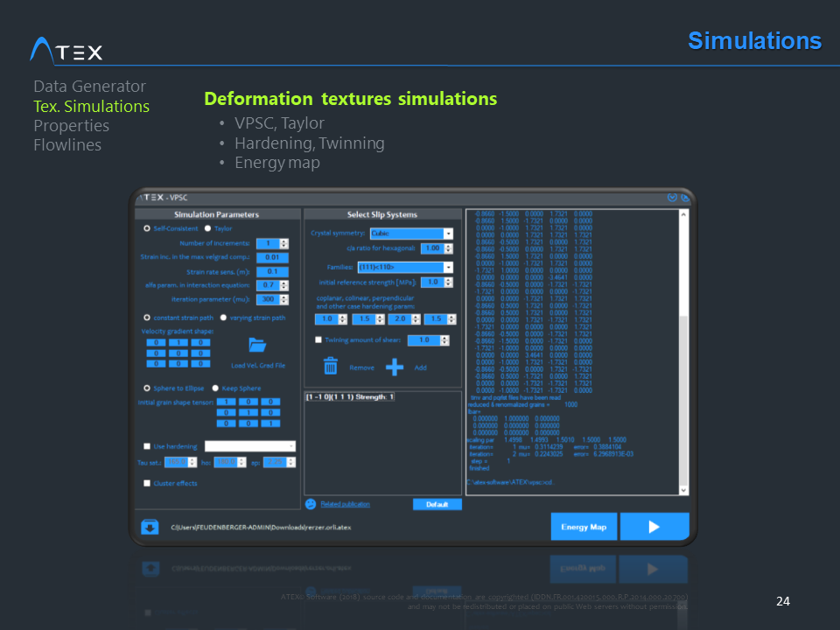Image resolution: width=840 pixels, height=630 pixels.
Task: Click the blue plus Add icon
Action: (395, 367)
